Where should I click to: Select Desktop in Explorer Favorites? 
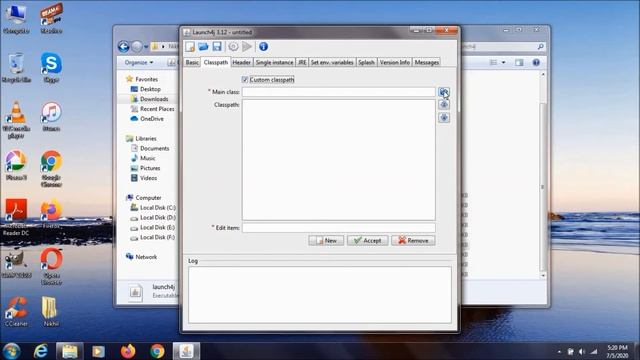150,89
